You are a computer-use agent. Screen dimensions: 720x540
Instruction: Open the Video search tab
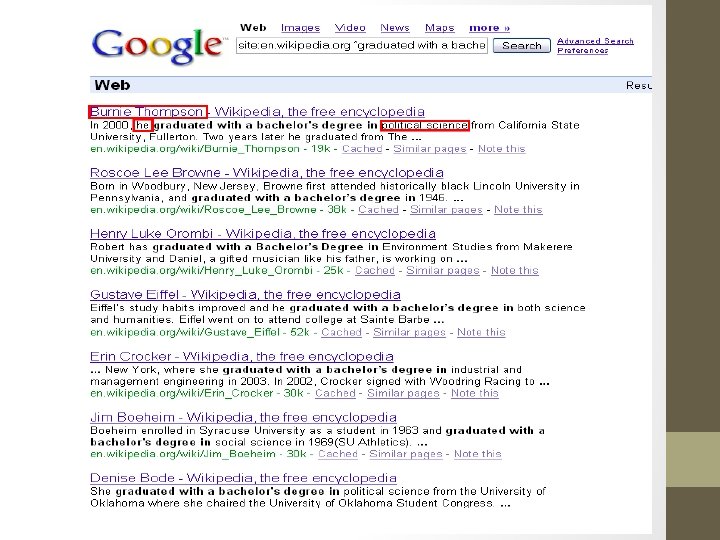click(x=350, y=28)
